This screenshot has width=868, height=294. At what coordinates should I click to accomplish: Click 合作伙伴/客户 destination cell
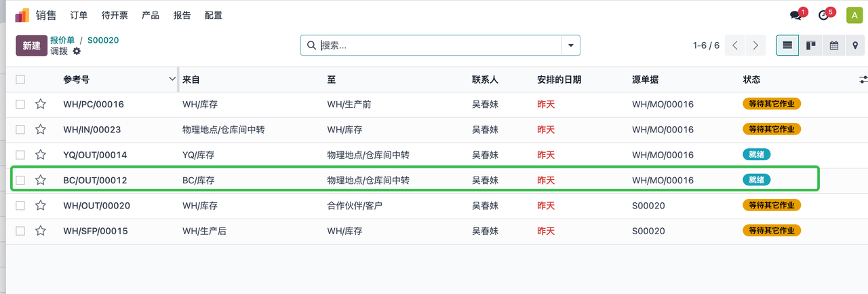coord(355,205)
